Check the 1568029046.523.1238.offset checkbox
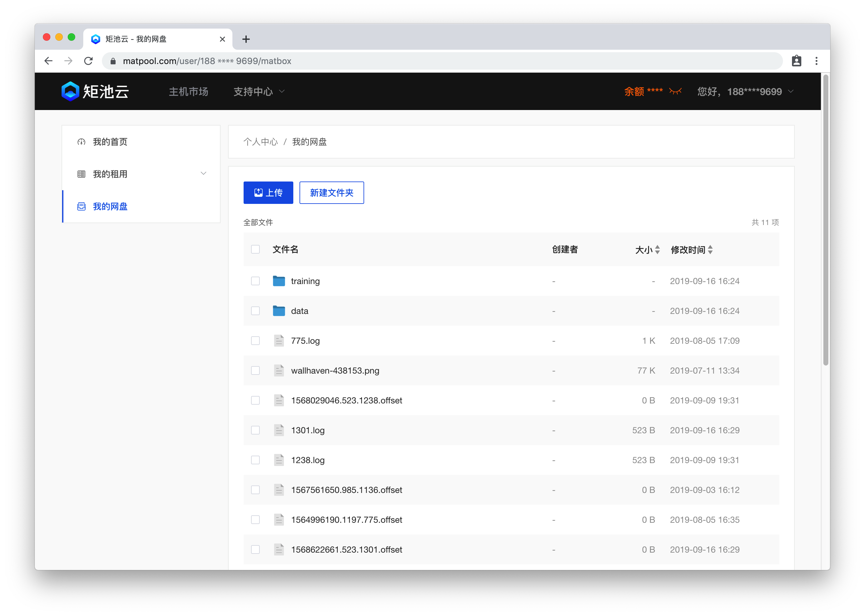 [x=255, y=401]
